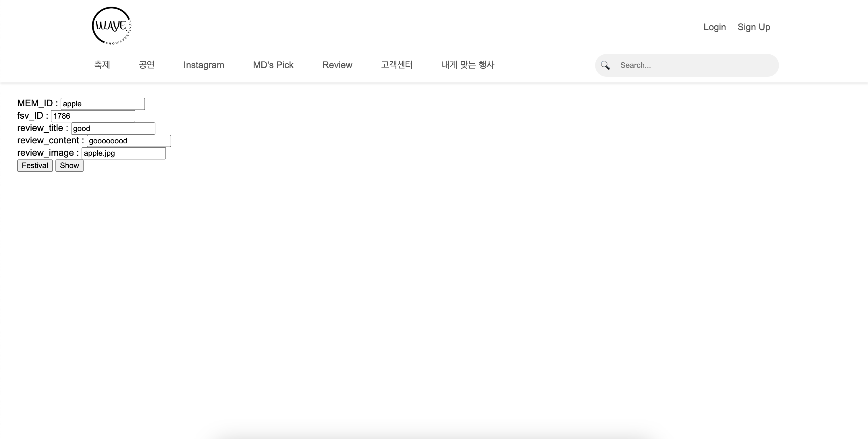Click the review_image field with apple.jpg
This screenshot has width=868, height=439.
coord(123,153)
